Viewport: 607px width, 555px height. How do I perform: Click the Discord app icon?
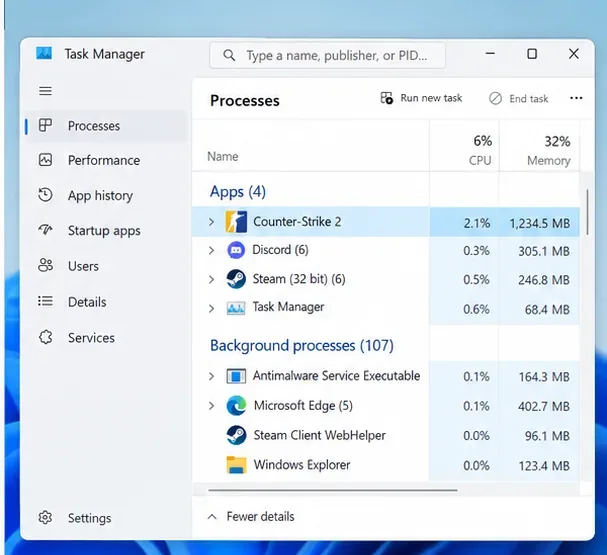pyautogui.click(x=236, y=250)
